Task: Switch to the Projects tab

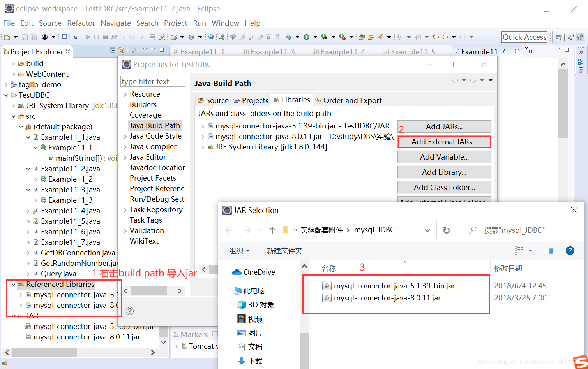Action: [251, 100]
